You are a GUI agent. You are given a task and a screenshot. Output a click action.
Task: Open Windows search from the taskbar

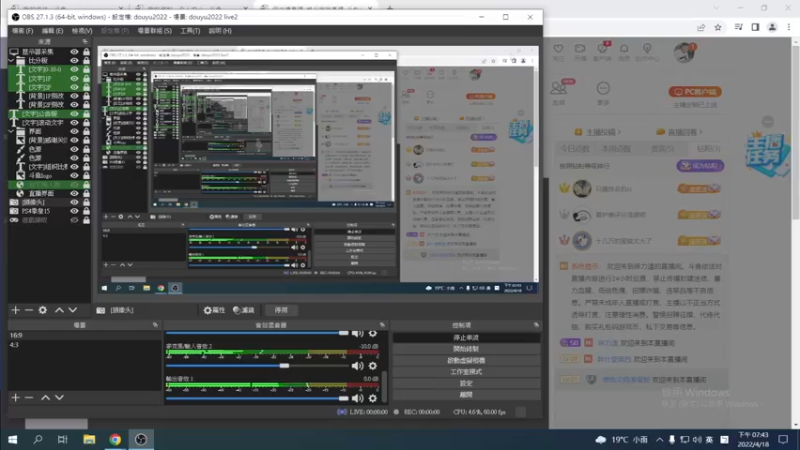click(x=38, y=439)
